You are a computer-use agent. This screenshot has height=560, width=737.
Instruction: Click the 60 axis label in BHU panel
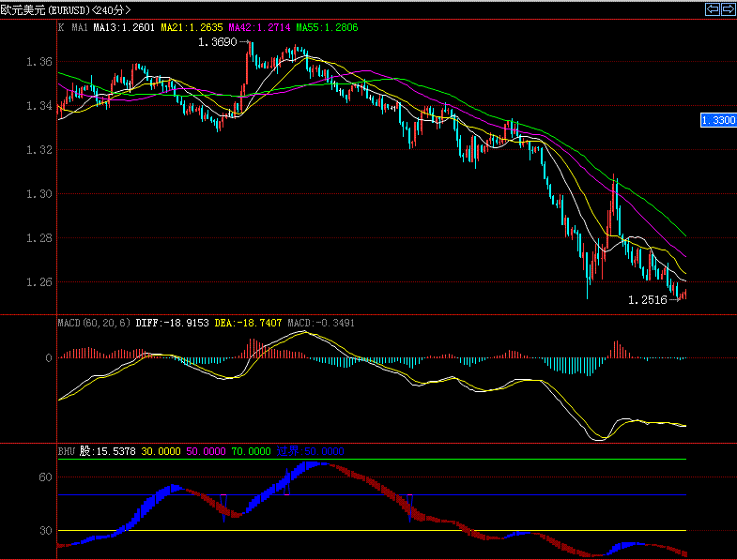(x=45, y=477)
